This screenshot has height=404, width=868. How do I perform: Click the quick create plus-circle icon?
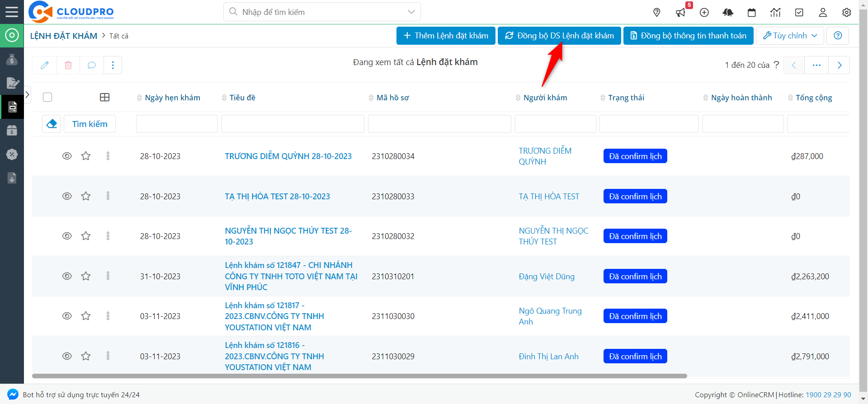tap(704, 13)
